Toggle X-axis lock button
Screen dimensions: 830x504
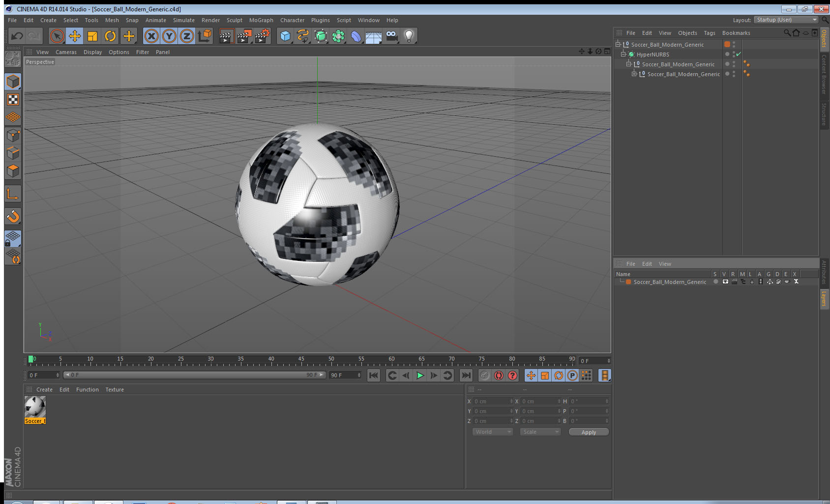click(x=151, y=36)
